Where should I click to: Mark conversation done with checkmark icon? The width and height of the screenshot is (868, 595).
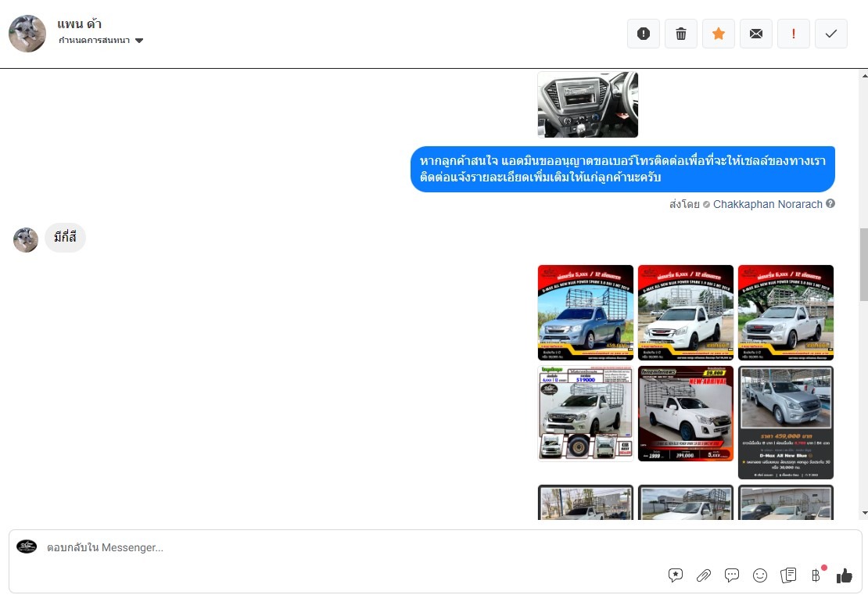coord(831,34)
